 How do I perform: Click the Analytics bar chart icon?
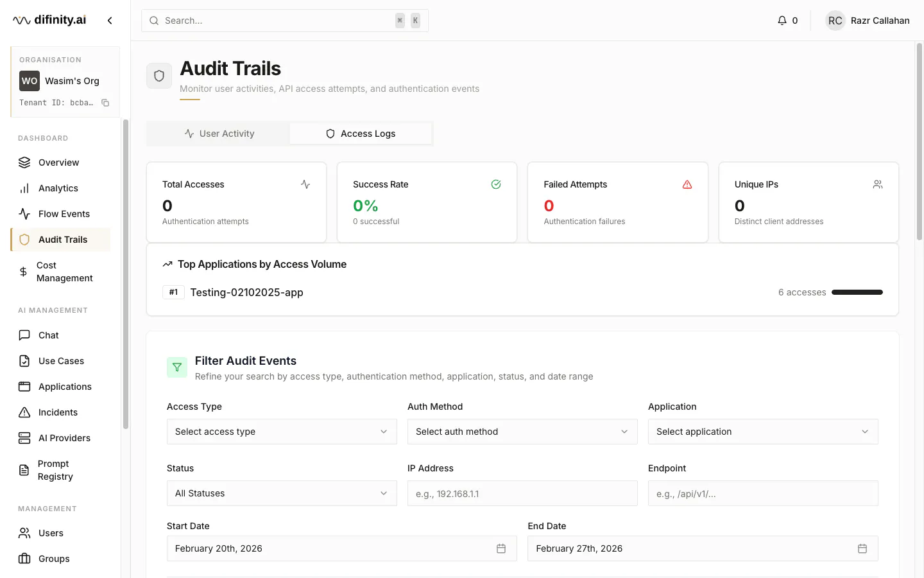point(24,188)
